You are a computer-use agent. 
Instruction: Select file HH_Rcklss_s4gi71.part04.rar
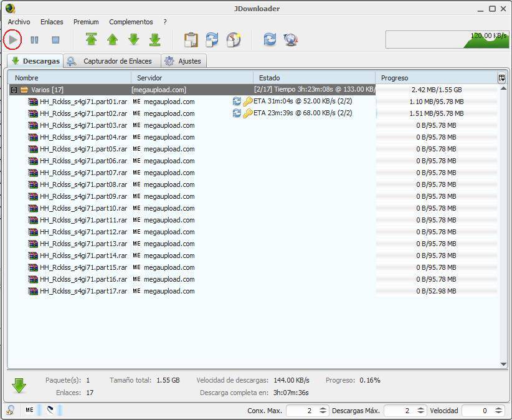pos(83,137)
